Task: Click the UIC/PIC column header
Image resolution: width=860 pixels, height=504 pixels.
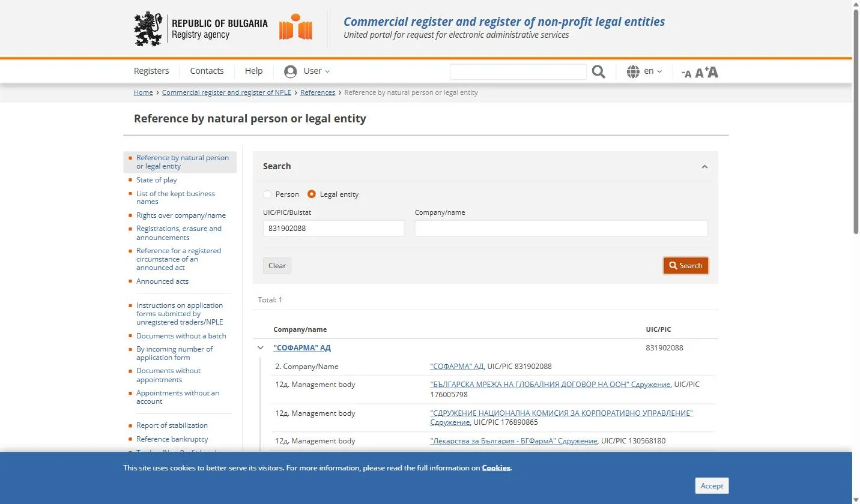Action: click(x=658, y=329)
